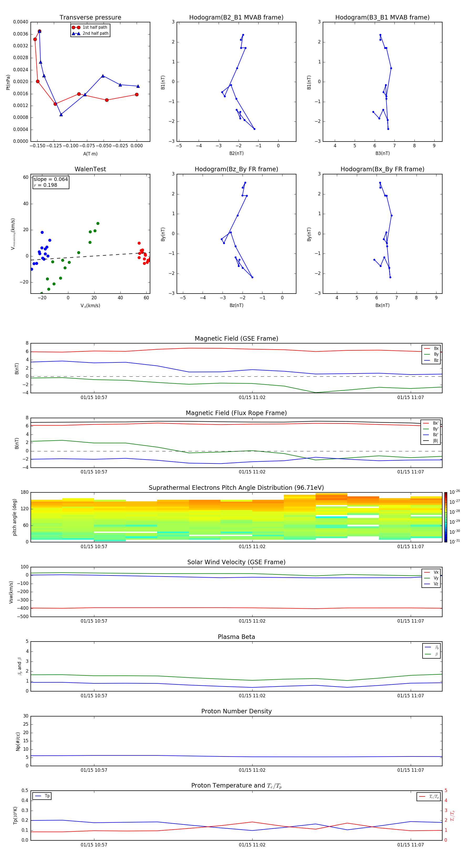Screen dimensions: 473x868
Task: Click the 'Plasma Beta' panel title
Action: pyautogui.click(x=236, y=637)
